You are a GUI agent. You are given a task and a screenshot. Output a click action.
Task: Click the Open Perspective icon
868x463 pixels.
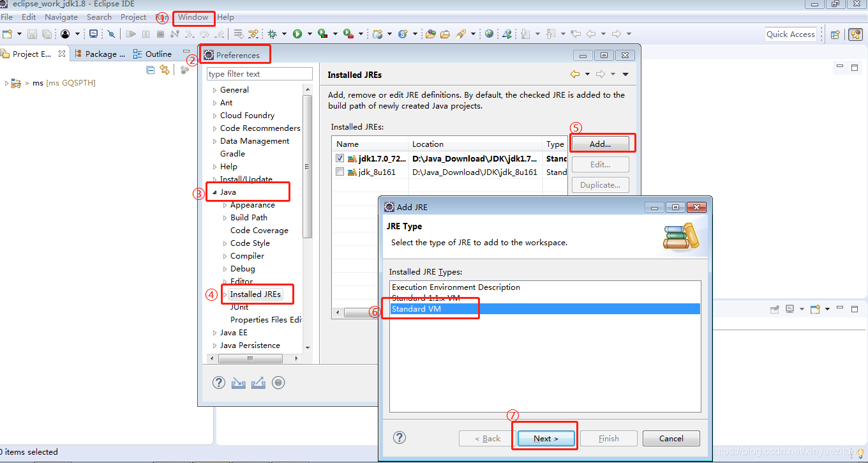[x=835, y=34]
